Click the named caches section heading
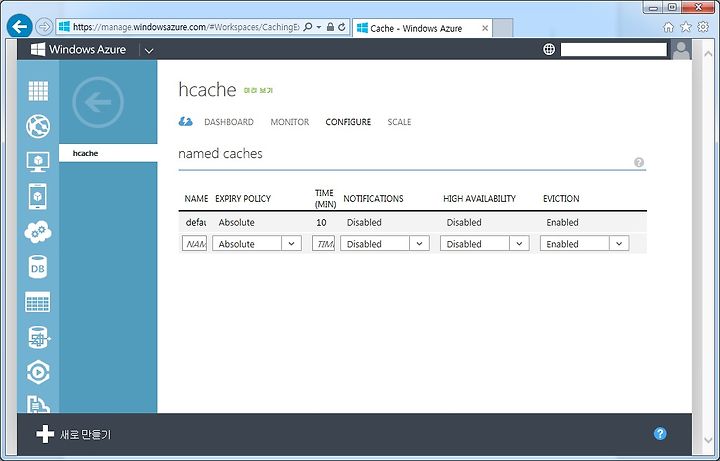The image size is (720, 461). [x=220, y=153]
